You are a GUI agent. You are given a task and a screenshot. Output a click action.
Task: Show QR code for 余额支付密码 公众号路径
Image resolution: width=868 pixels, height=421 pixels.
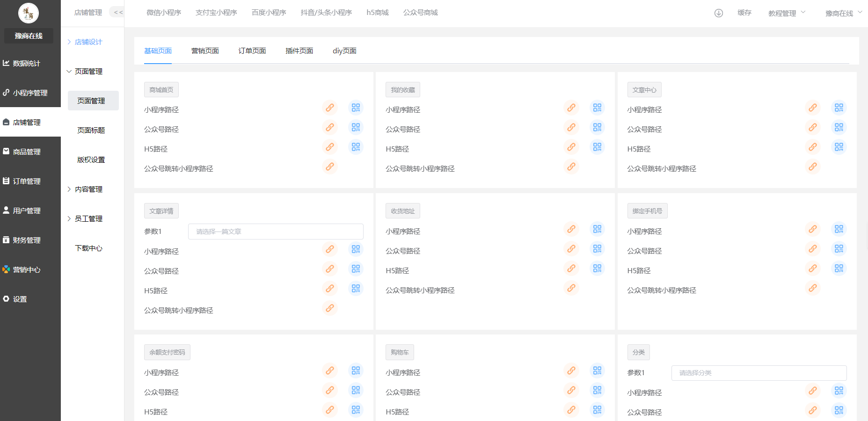coord(356,390)
